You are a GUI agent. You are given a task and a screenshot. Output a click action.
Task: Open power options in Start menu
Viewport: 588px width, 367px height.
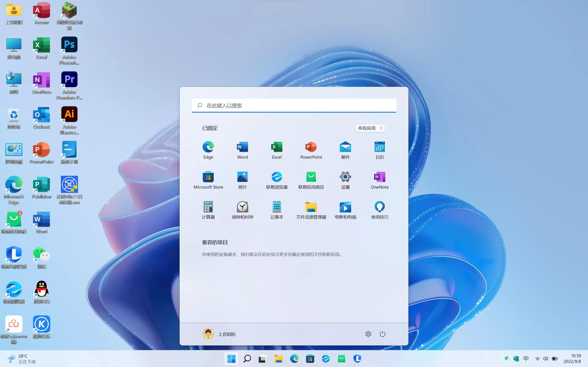coord(382,334)
